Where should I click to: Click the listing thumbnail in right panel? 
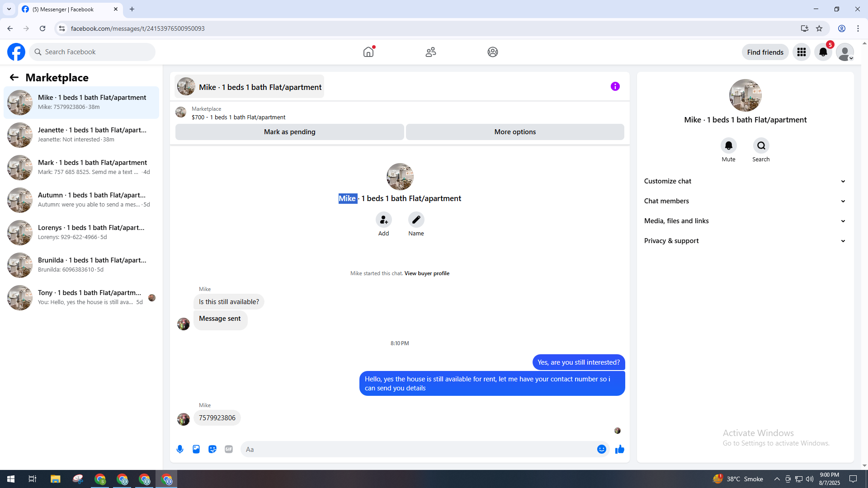[x=745, y=95]
